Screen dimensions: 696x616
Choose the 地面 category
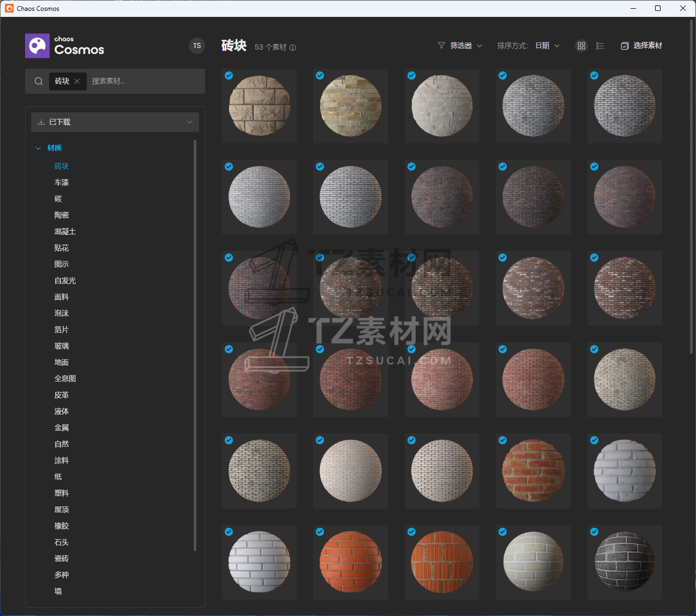[x=62, y=363]
